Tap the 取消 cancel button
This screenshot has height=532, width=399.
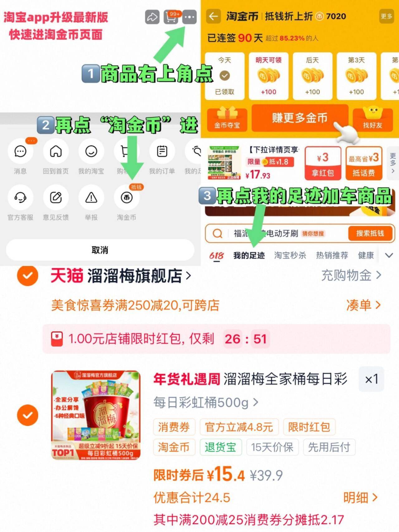[100, 250]
